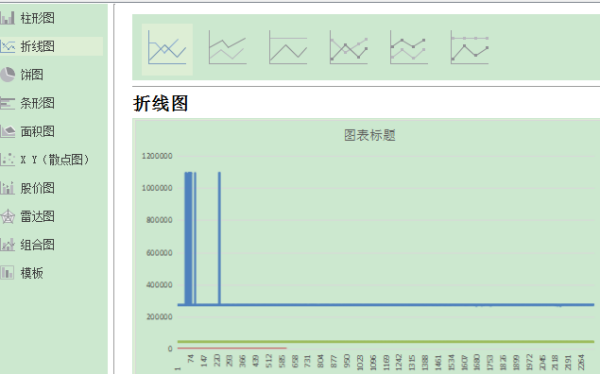Open the 模板 templates category

(x=31, y=273)
